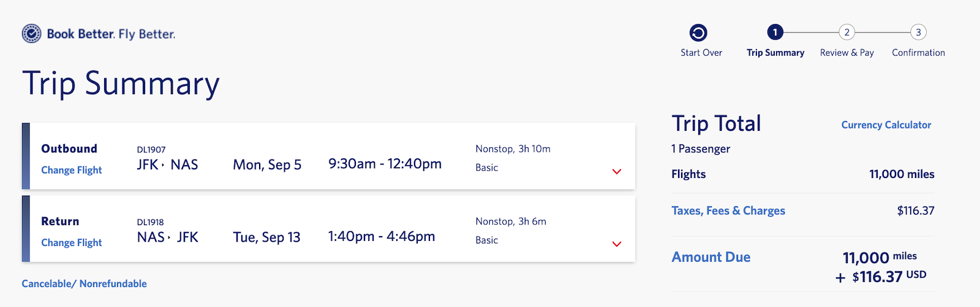Expand the Outbound flight details chevron
Screen dimensions: 980x307
617,171
